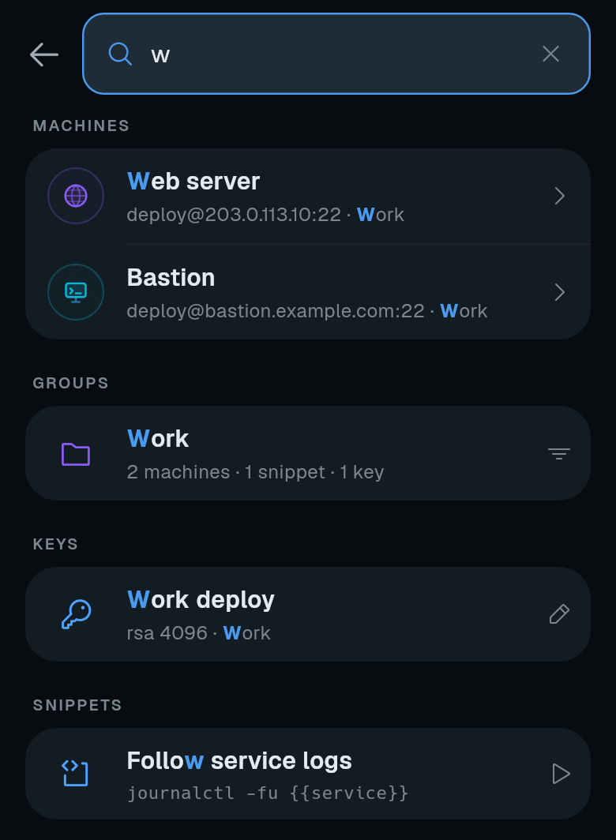Click the Web server globe icon

[76, 196]
